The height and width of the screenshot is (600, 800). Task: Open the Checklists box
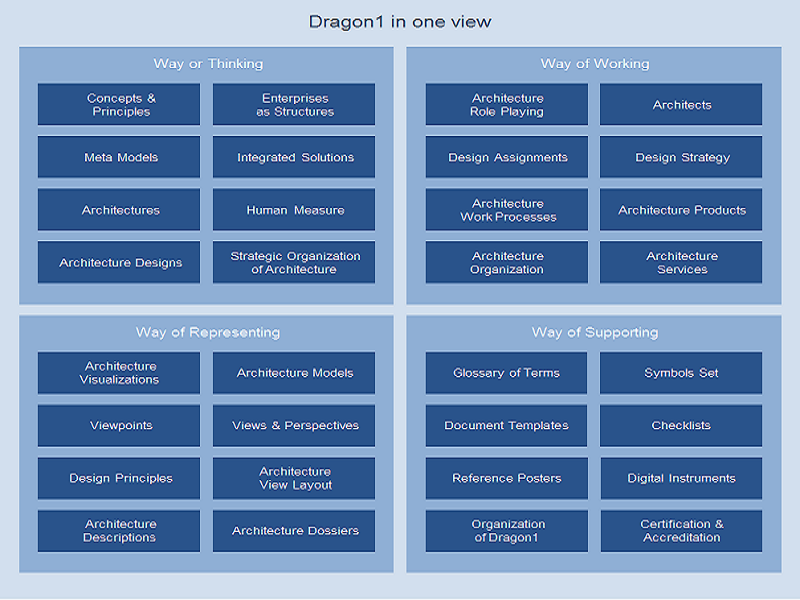(681, 426)
